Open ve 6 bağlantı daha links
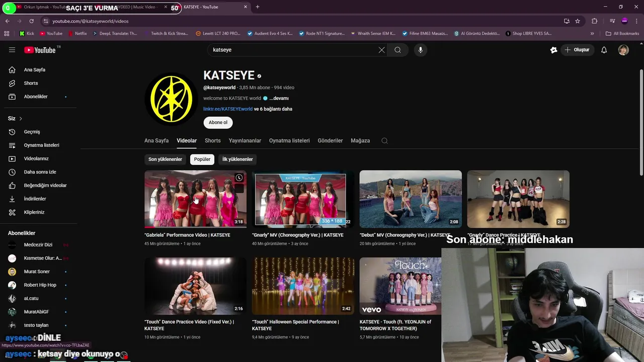644x362 pixels. point(273,109)
